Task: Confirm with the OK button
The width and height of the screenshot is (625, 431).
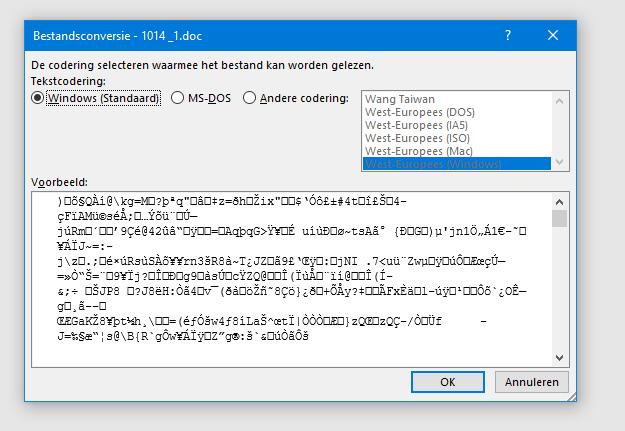Action: click(x=447, y=382)
